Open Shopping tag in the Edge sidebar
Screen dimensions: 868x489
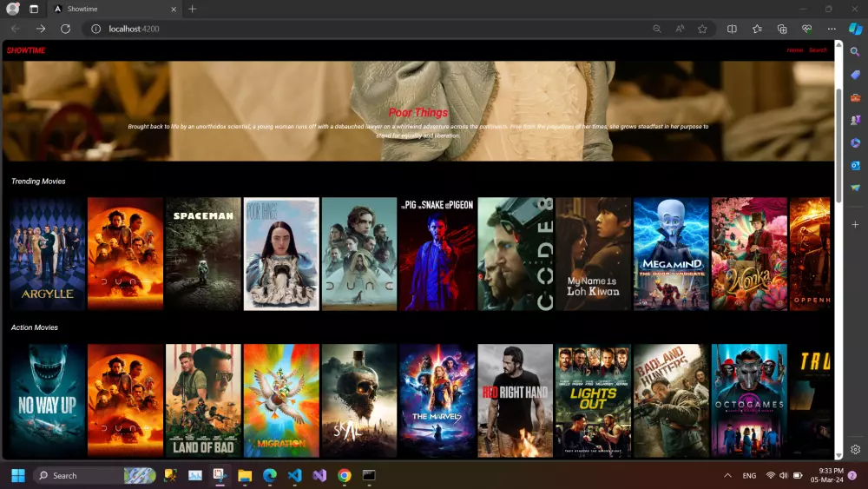[x=855, y=75]
